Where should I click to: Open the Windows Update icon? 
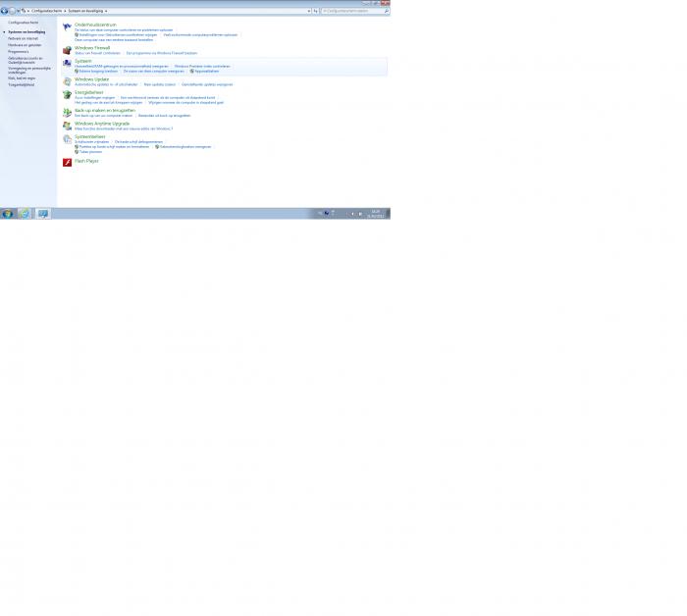click(x=67, y=81)
